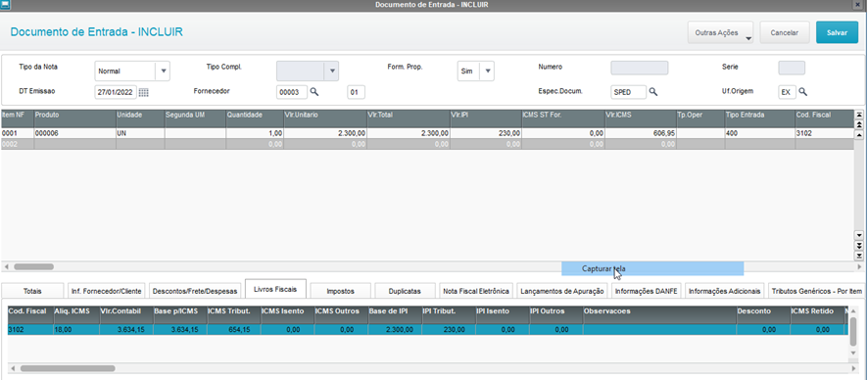Open the Form. Prop. dropdown
This screenshot has width=868, height=380.
(488, 71)
